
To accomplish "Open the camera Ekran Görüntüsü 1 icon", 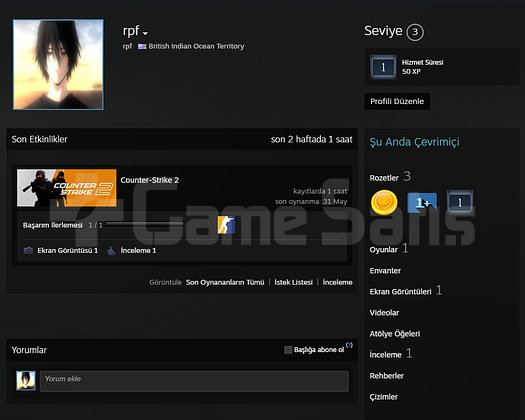I will point(28,250).
